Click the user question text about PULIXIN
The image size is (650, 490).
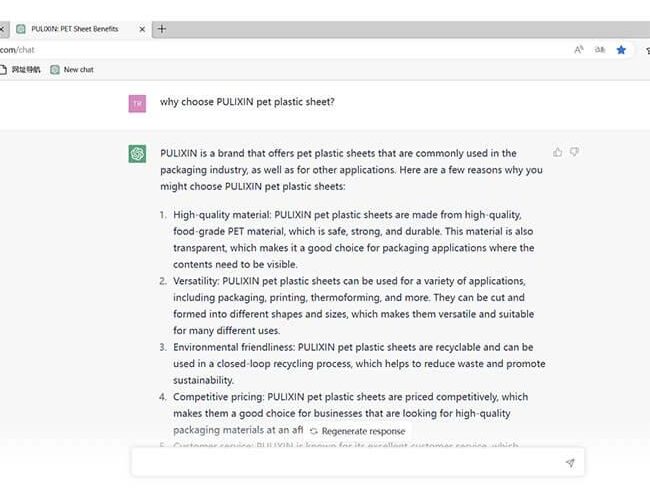[x=247, y=102]
